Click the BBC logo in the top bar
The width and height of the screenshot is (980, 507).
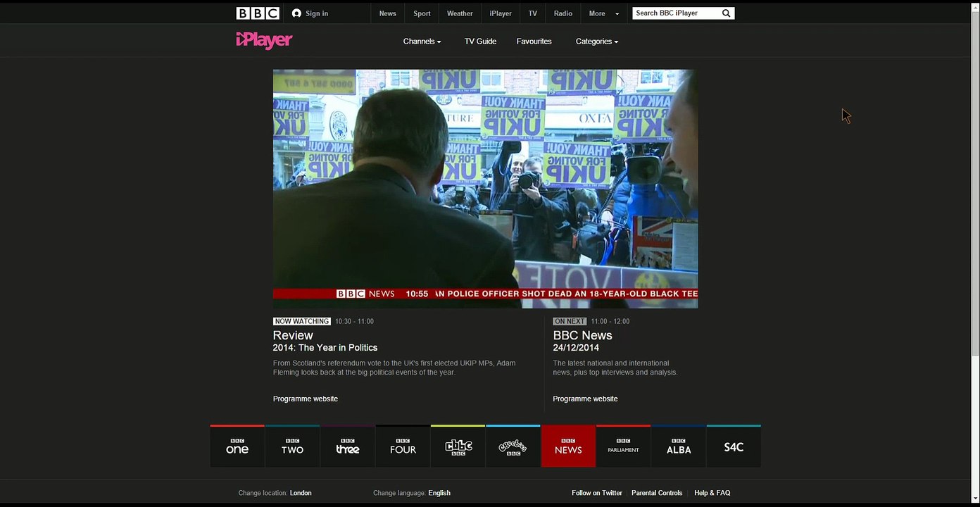[x=258, y=13]
